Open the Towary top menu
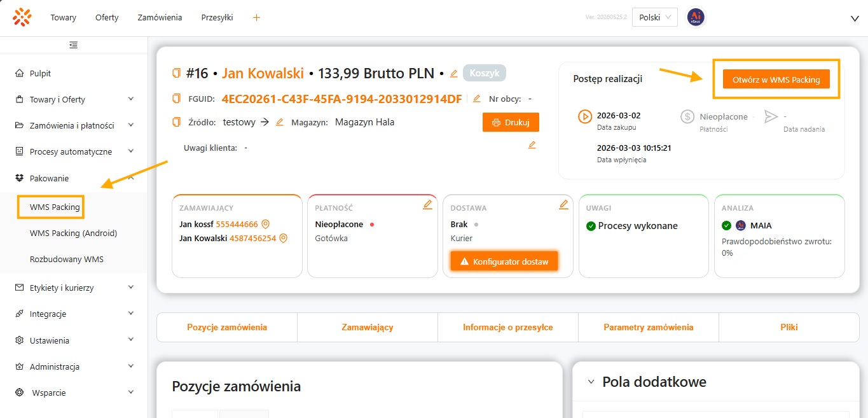Viewport: 868px width, 418px height. click(x=64, y=17)
